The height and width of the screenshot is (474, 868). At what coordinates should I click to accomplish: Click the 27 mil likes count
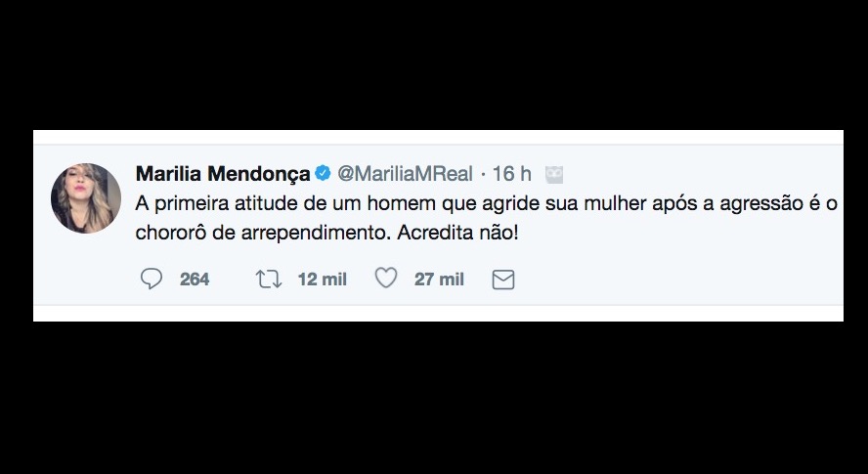click(439, 280)
